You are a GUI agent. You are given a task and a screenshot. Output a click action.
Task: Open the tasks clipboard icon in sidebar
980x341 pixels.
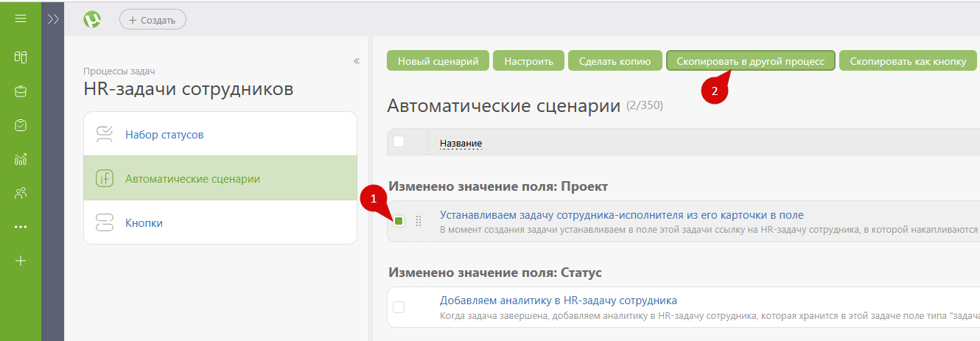tap(21, 125)
